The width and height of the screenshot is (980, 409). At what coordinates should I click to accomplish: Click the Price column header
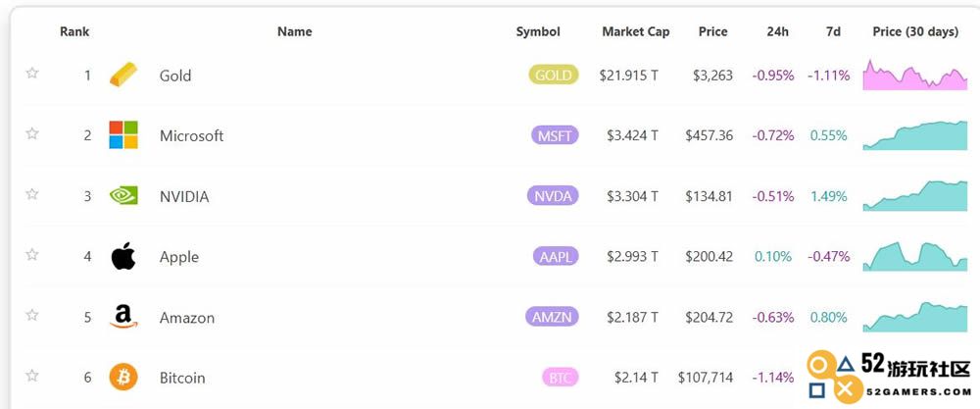coord(713,32)
